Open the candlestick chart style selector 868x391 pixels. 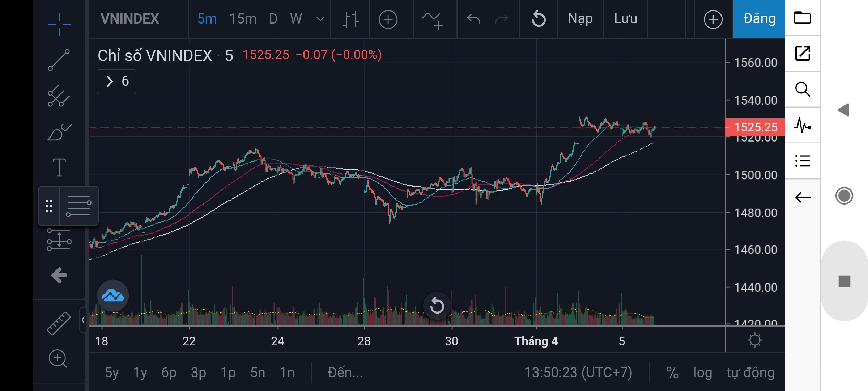pyautogui.click(x=350, y=19)
